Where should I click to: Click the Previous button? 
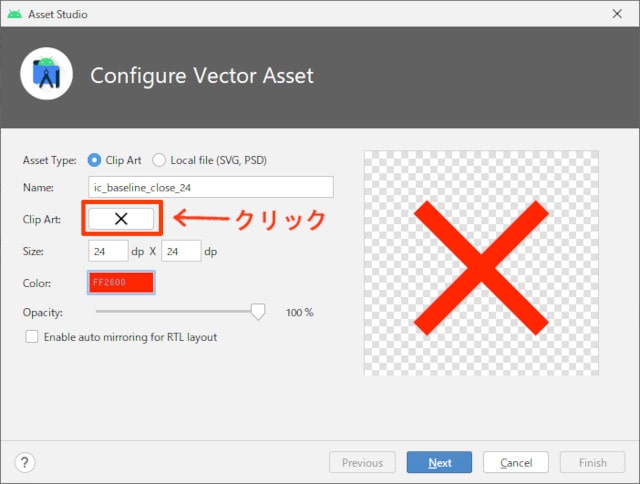pos(362,462)
